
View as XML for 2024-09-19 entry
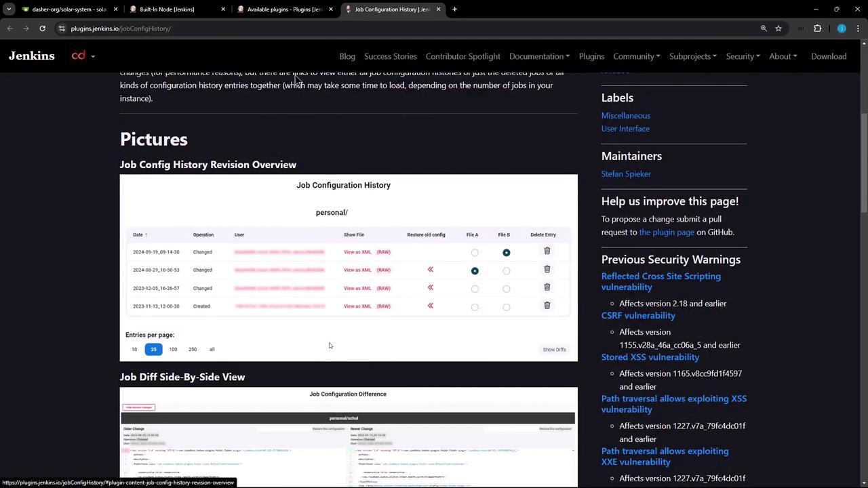357,252
